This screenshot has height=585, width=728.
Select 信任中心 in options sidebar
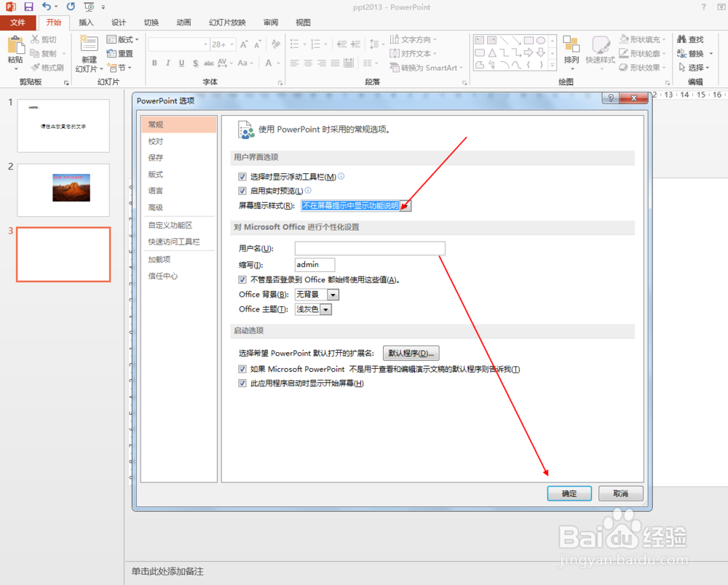179,276
